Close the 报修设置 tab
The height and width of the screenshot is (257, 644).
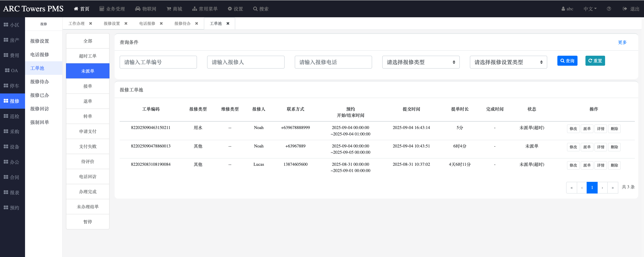click(x=126, y=24)
